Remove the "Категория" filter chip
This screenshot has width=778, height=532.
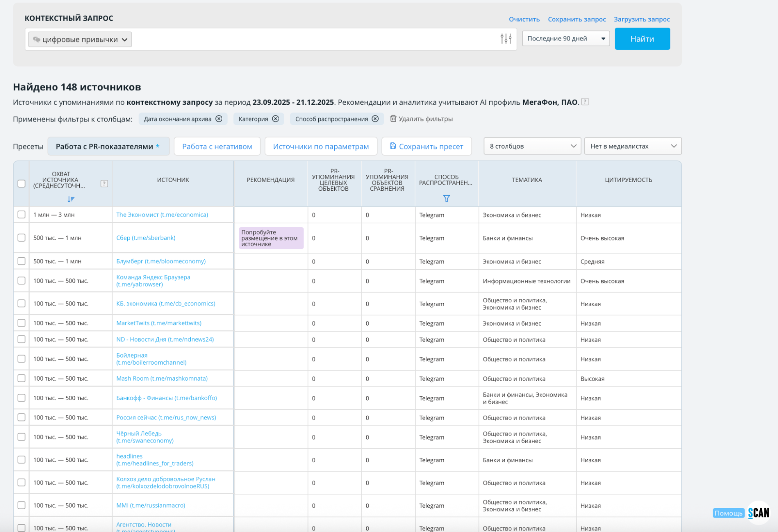pos(276,119)
